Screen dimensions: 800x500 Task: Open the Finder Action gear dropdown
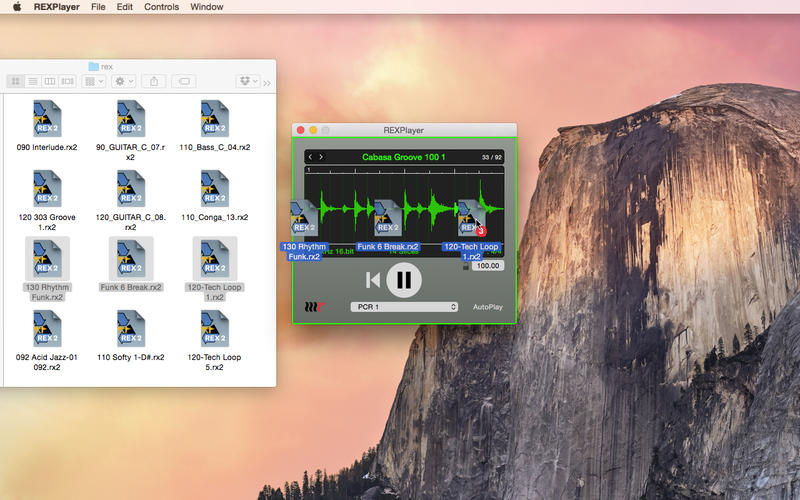(123, 81)
